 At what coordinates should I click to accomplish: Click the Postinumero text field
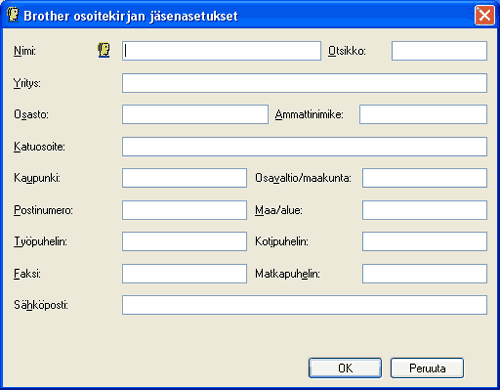184,210
